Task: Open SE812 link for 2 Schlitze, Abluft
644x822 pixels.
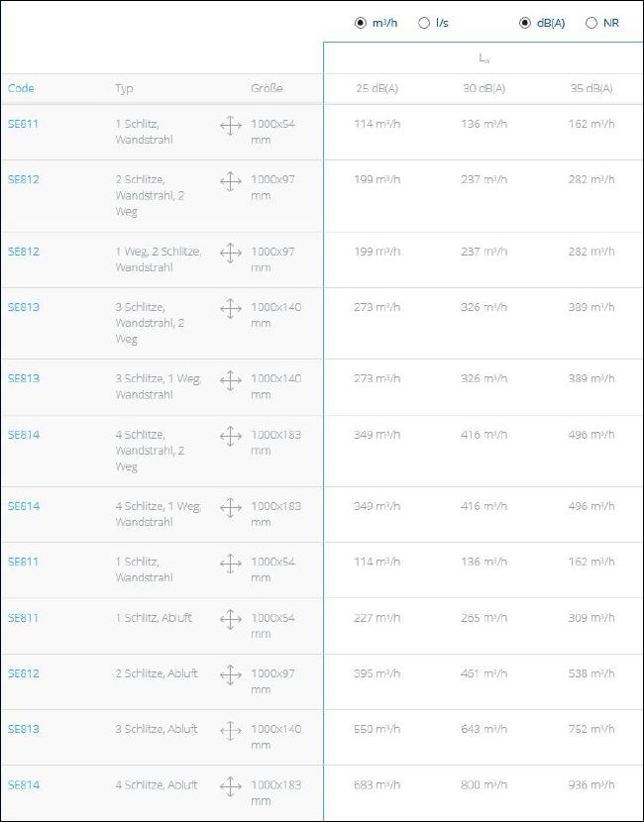Action: (24, 673)
